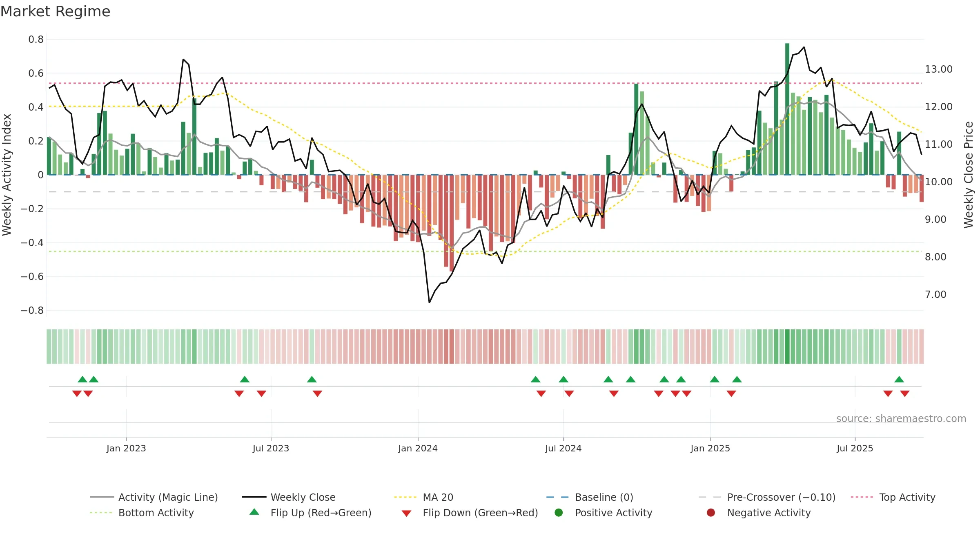The height and width of the screenshot is (551, 980).
Task: Click the source: sharemaestro.com text
Action: point(901,418)
